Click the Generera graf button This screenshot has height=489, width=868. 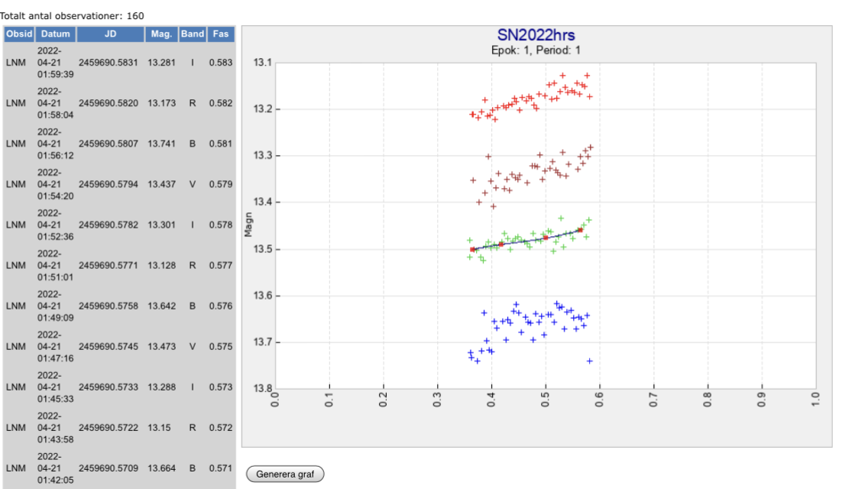[285, 474]
